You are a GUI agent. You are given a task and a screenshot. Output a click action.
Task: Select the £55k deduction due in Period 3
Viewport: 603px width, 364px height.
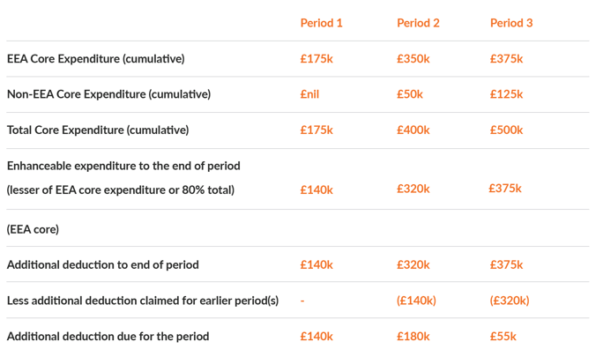coord(503,337)
